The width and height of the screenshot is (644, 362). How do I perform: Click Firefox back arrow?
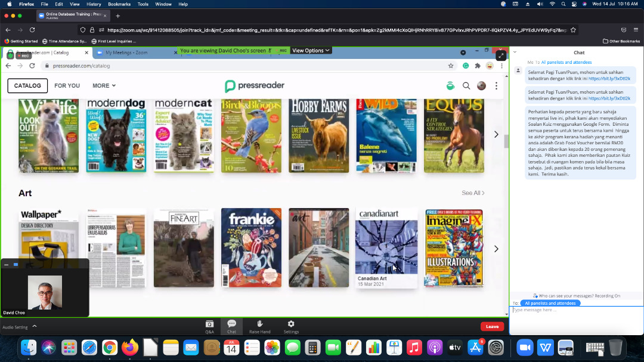tap(8, 30)
